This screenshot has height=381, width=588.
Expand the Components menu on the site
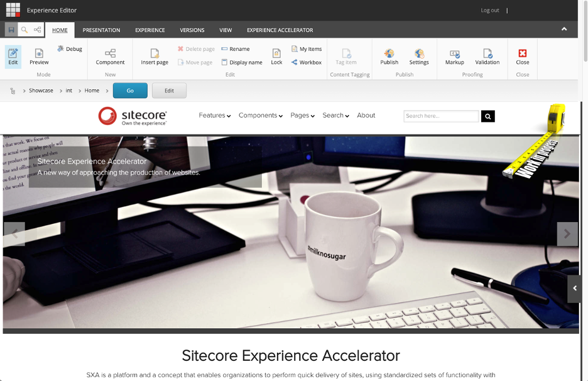point(260,116)
